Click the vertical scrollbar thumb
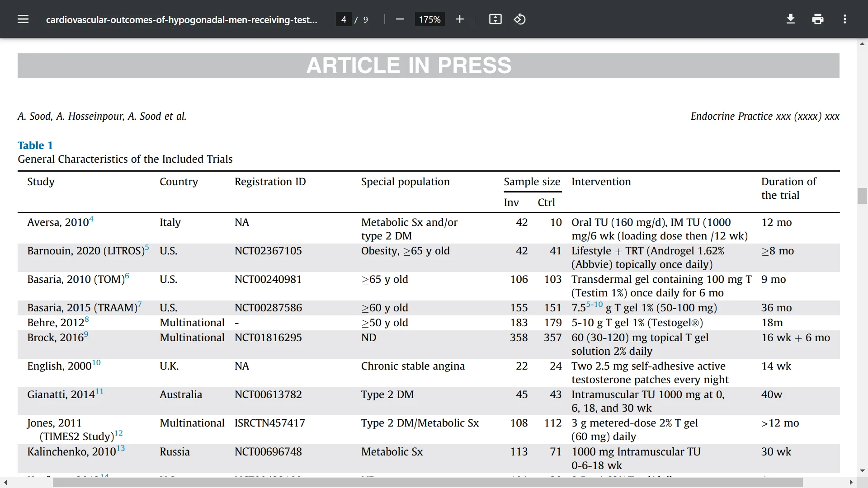868x488 pixels. pos(862,196)
